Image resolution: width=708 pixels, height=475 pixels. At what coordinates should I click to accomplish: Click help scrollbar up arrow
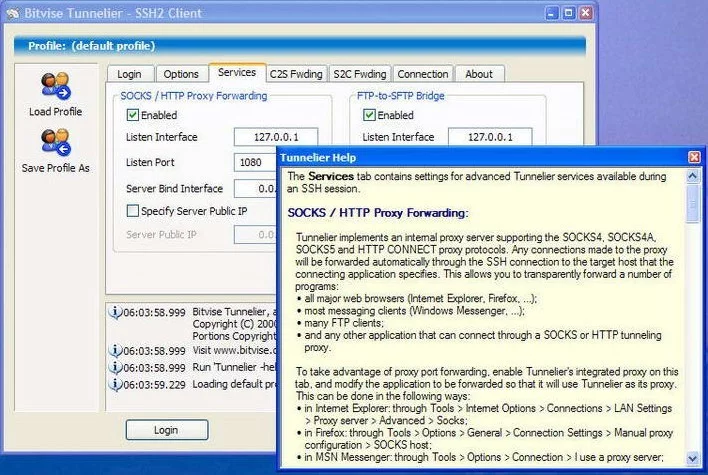click(692, 176)
